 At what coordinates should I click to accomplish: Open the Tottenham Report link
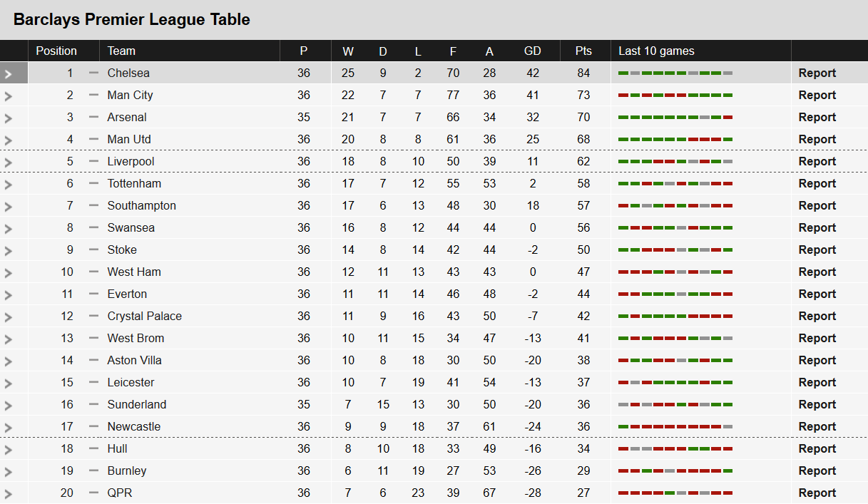click(x=817, y=183)
